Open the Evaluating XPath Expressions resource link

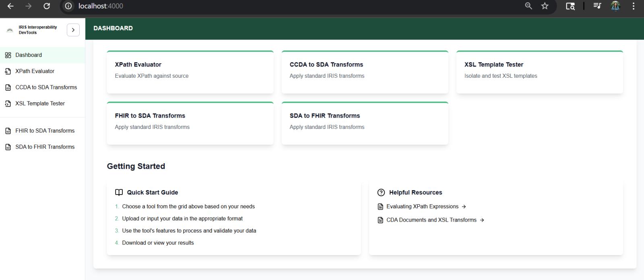[422, 207]
